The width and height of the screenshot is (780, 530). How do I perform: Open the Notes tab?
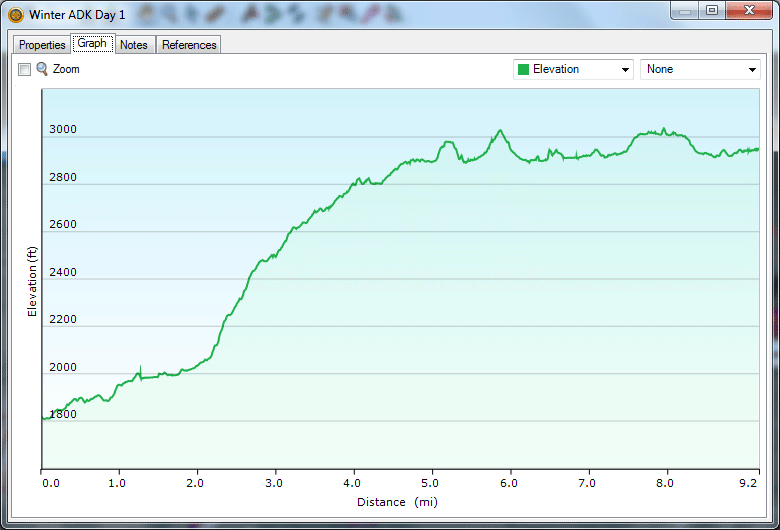(x=134, y=45)
